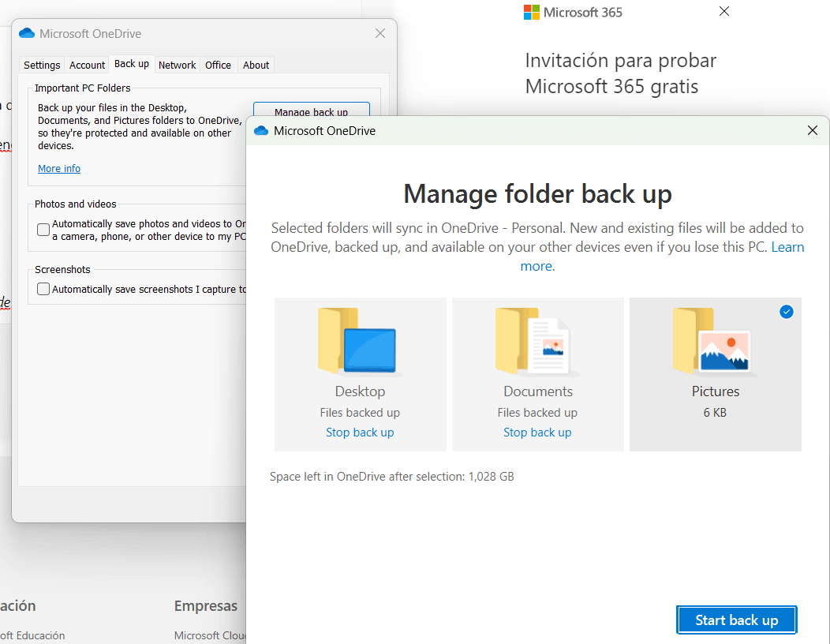
Task: Click the Manage back up button
Action: click(311, 110)
